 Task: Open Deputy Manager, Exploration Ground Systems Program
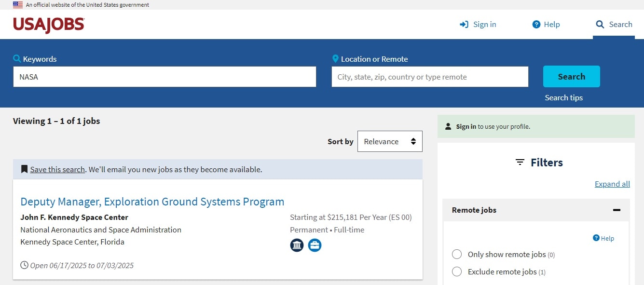(152, 202)
